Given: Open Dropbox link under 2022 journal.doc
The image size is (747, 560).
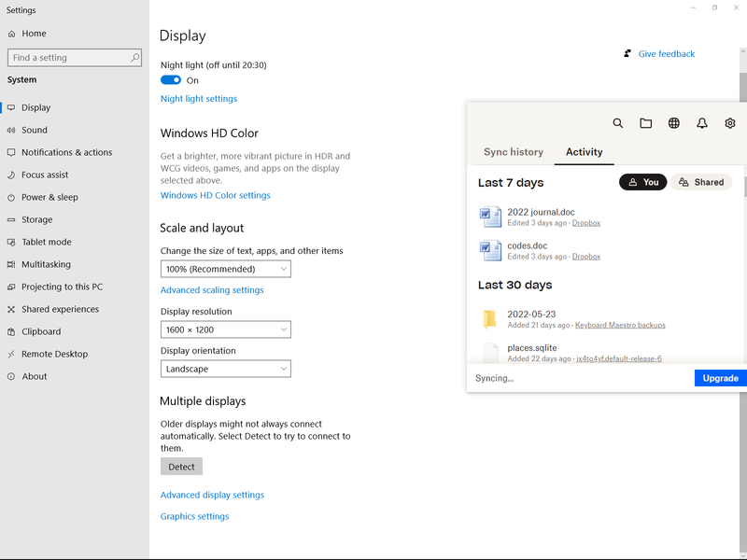Looking at the screenshot, I should pos(586,223).
